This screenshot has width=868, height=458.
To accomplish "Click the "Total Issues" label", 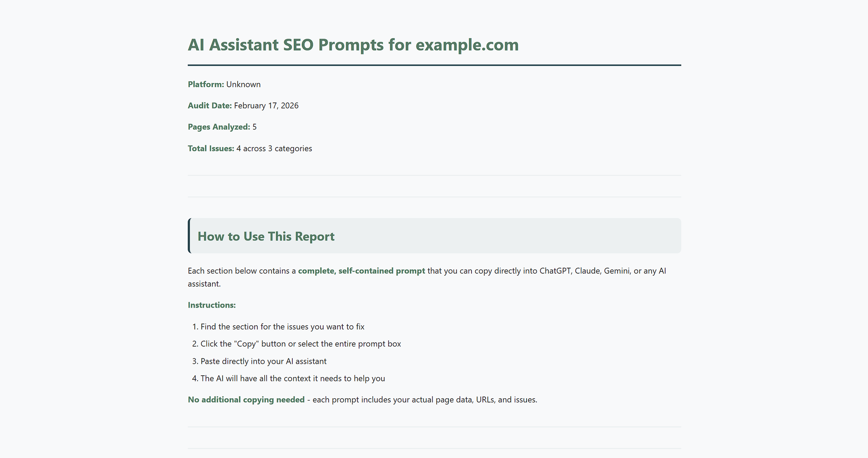I will 210,148.
